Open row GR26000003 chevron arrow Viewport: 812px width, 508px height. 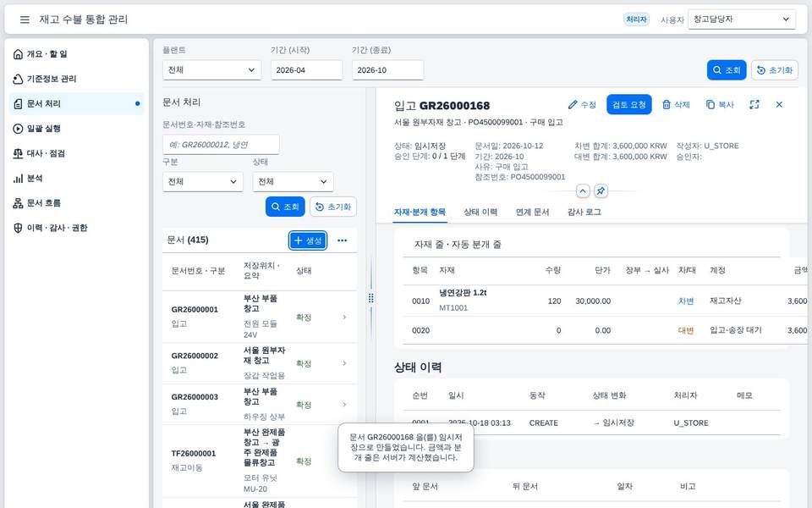click(x=344, y=405)
